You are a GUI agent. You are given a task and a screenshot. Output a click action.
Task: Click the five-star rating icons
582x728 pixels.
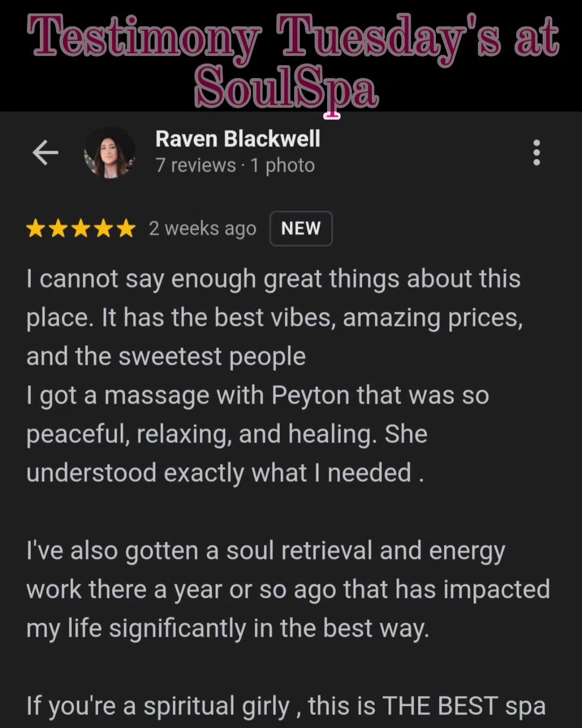[x=81, y=229]
